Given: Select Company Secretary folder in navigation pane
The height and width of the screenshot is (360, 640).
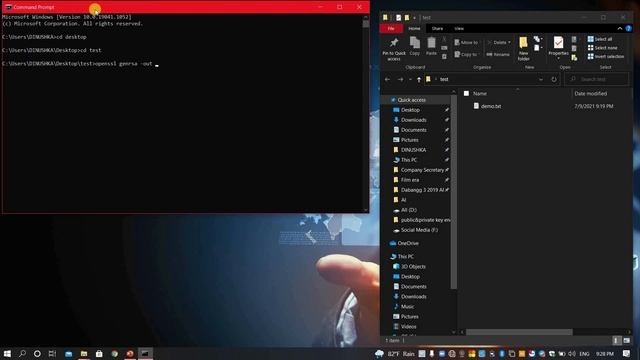Looking at the screenshot, I should click(x=422, y=170).
